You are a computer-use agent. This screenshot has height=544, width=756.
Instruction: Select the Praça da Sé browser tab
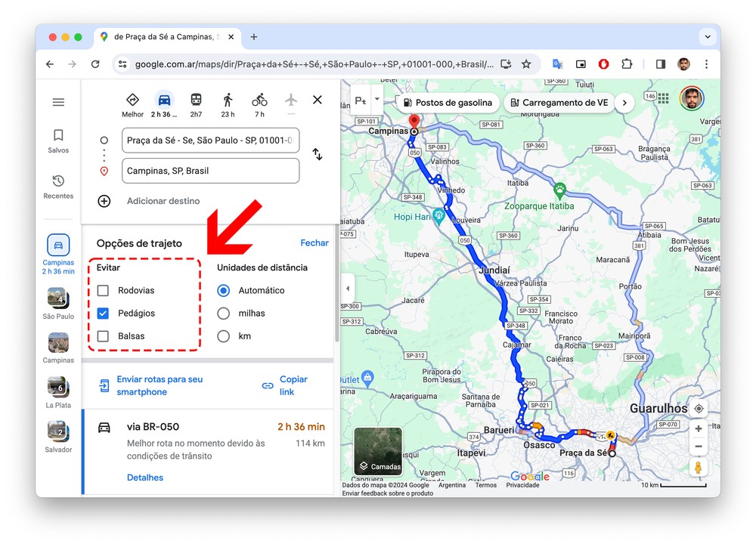167,36
